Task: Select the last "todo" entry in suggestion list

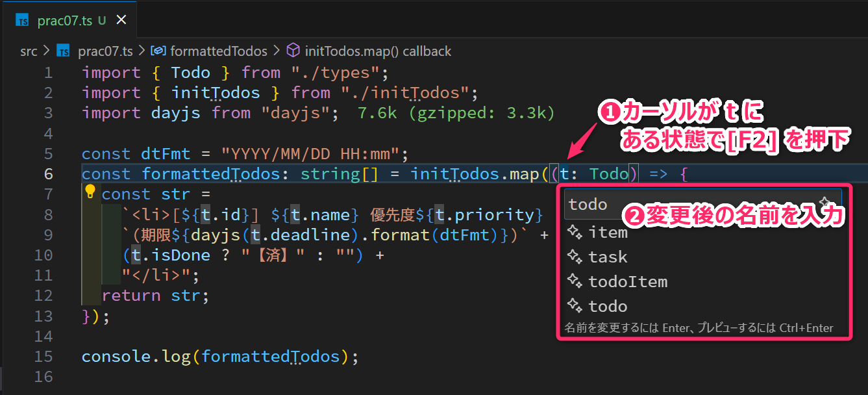Action: pos(608,306)
